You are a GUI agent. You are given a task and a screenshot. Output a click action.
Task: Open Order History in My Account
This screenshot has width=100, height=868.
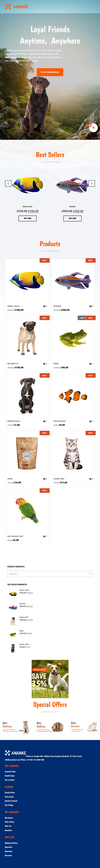[x=9, y=822]
